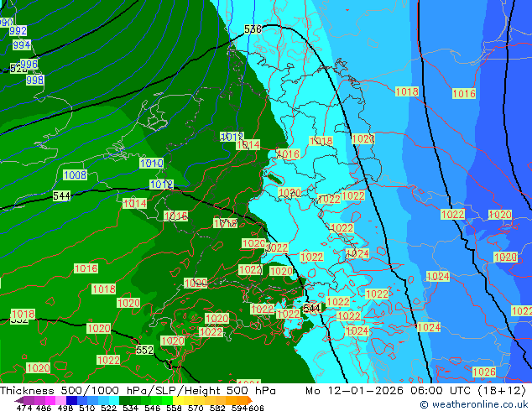The image size is (532, 411).
Task: Click the map title text 'Thickness 500/1000 hPa/SLP/Height 500 hPa'
Action: point(138,391)
